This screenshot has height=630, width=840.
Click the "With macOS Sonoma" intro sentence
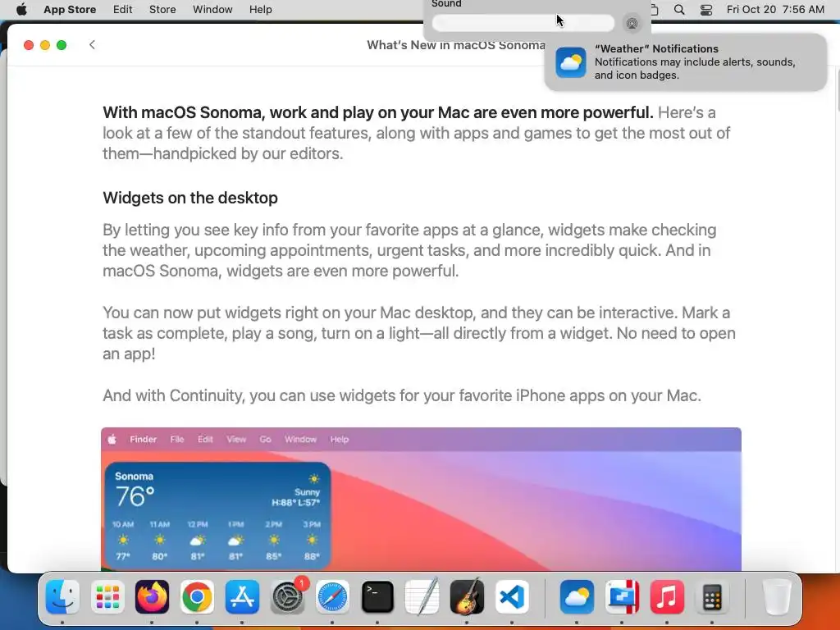377,112
